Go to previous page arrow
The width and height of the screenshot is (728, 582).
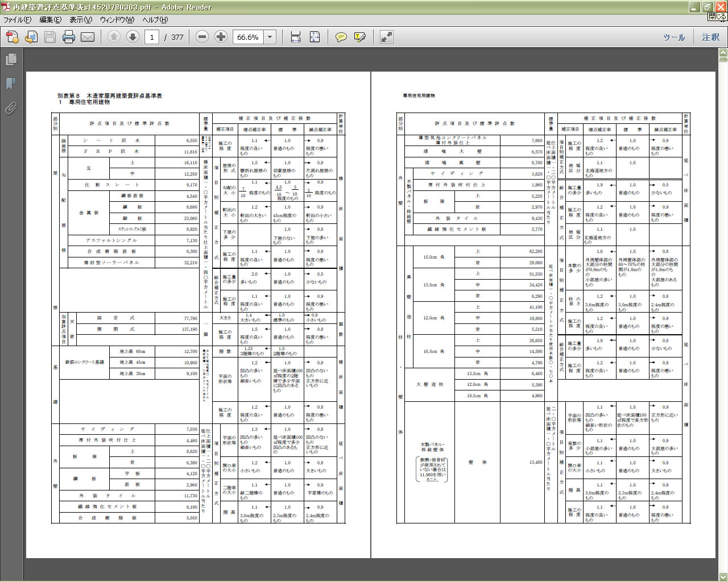114,37
